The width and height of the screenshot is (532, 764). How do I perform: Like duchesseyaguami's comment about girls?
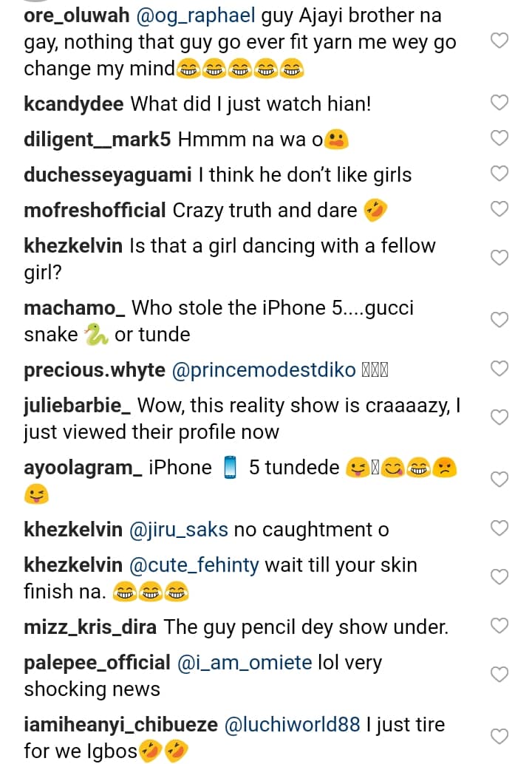click(x=499, y=174)
